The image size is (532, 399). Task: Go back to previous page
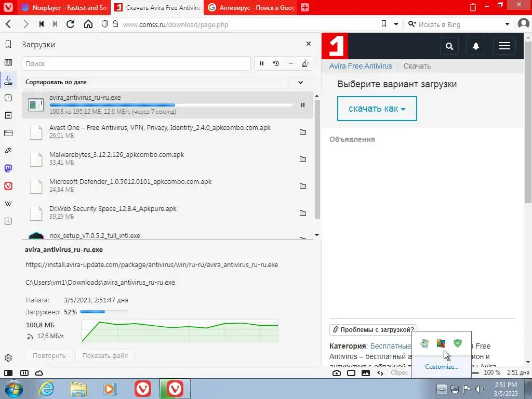[8, 24]
